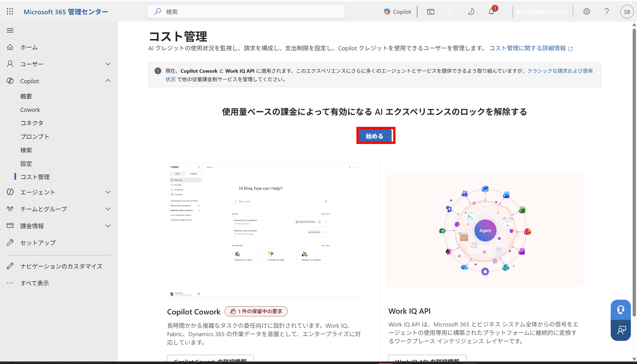Click the ellipsis show all icon

point(10,283)
